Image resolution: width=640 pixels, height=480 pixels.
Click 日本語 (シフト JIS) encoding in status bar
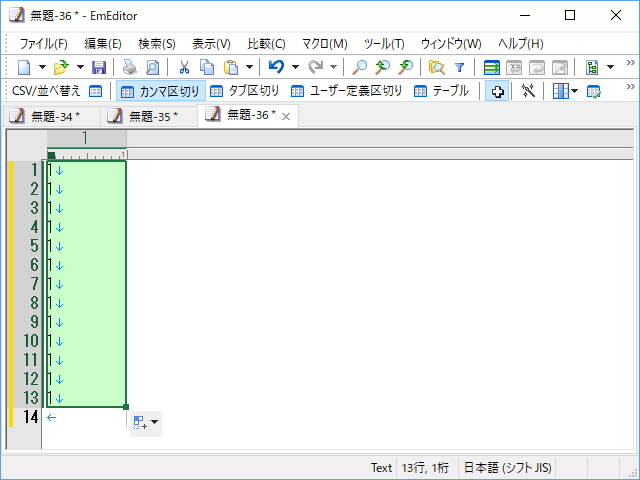click(507, 467)
